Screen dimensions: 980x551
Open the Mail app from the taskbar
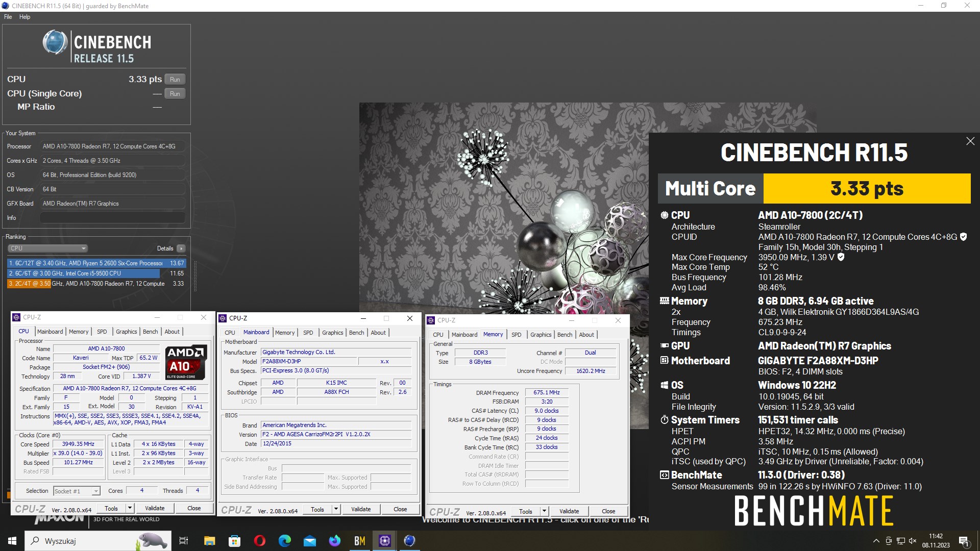point(309,541)
